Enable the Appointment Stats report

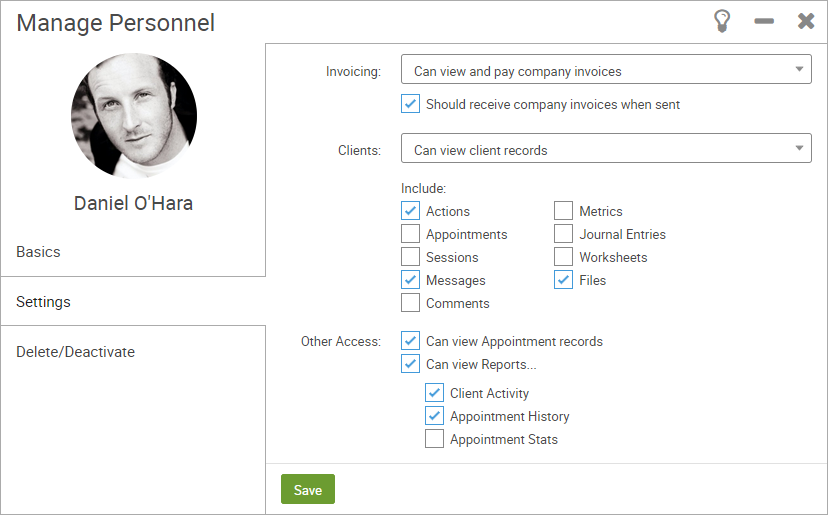click(x=434, y=438)
